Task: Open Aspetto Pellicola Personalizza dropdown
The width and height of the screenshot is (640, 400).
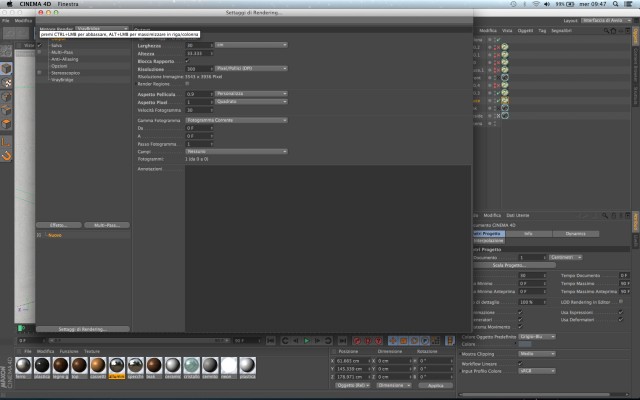Action: click(251, 94)
